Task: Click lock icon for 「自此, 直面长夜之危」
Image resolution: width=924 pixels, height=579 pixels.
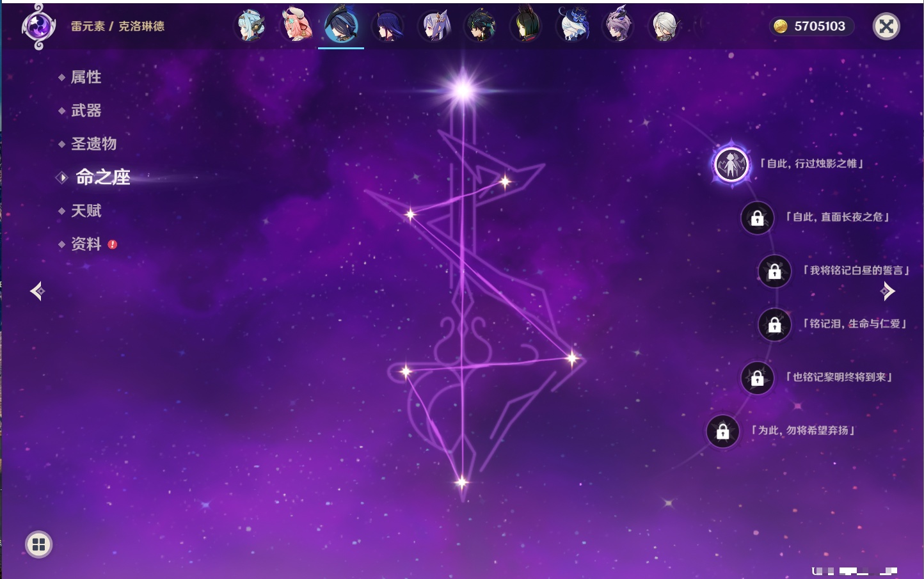Action: click(757, 218)
